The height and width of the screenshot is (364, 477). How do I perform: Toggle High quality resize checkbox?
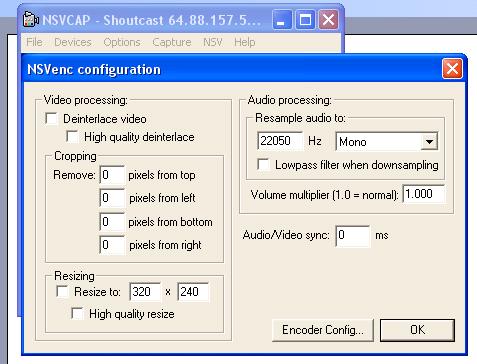77,313
